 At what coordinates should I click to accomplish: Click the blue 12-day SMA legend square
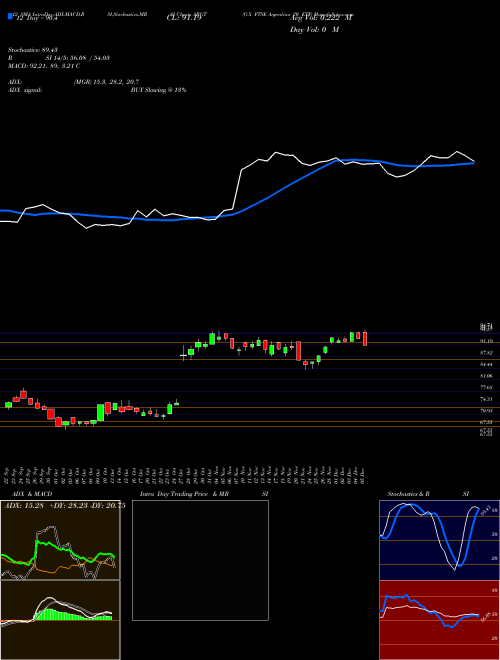pos(10,16)
